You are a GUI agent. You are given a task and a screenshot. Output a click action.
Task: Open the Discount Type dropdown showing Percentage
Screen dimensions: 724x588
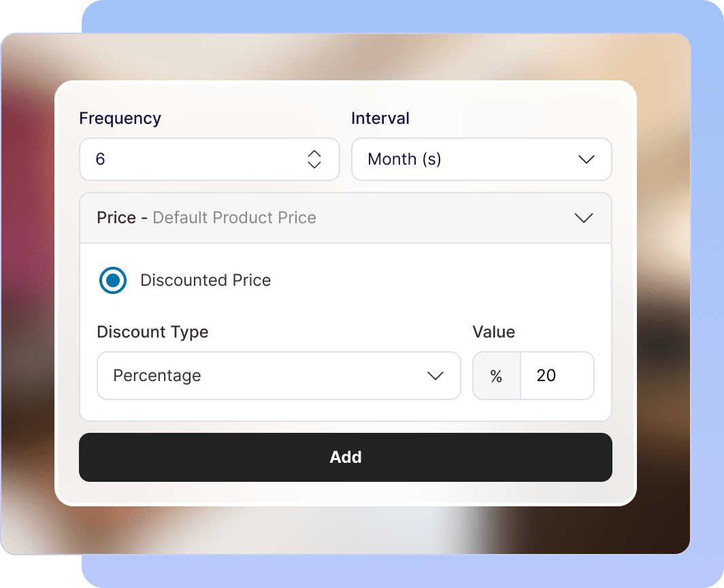[x=278, y=376]
